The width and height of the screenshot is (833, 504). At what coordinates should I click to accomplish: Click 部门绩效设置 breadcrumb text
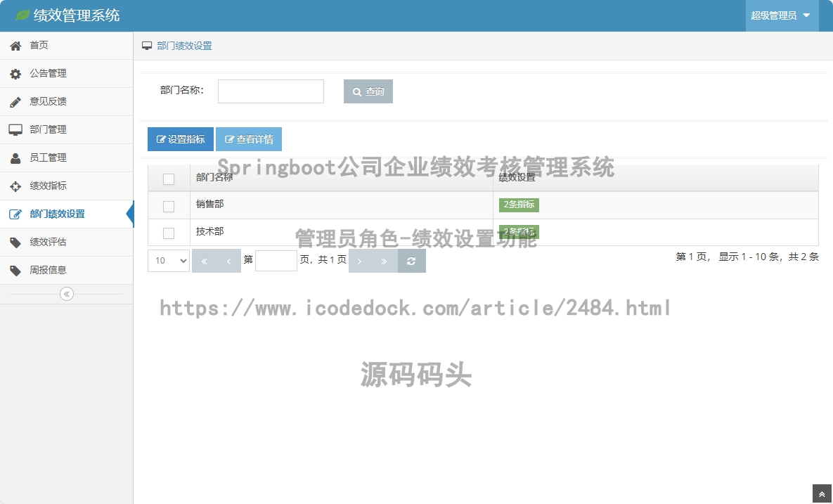tap(184, 46)
